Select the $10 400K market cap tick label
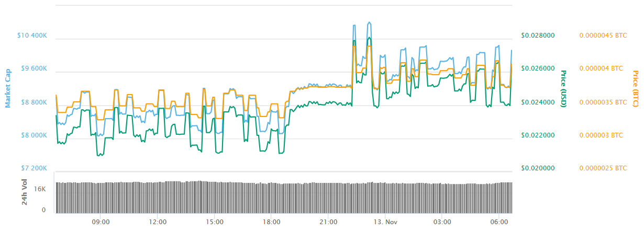Screen dimensions: 644x232 click(x=32, y=36)
